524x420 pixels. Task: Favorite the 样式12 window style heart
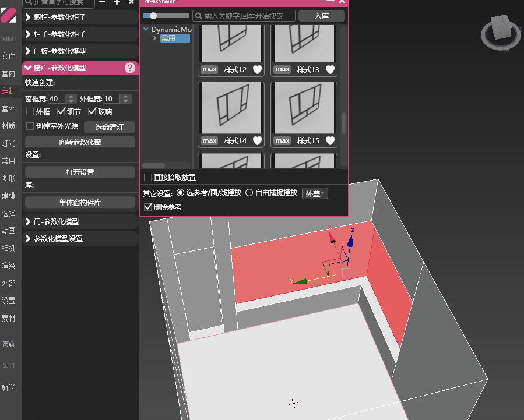(x=257, y=69)
